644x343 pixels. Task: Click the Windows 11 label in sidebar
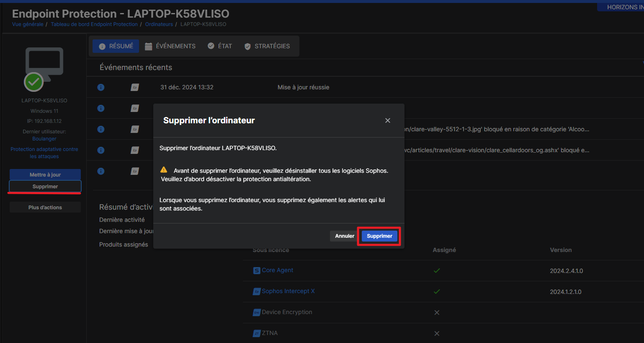[x=44, y=111]
